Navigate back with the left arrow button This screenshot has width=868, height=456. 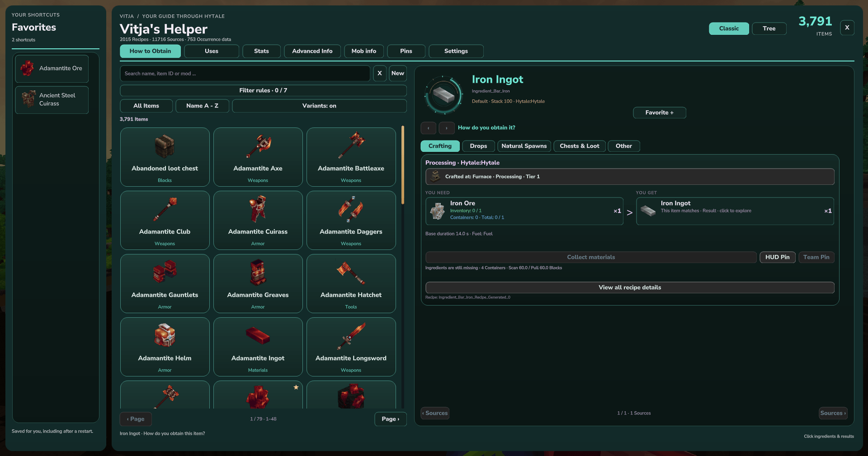pyautogui.click(x=429, y=128)
